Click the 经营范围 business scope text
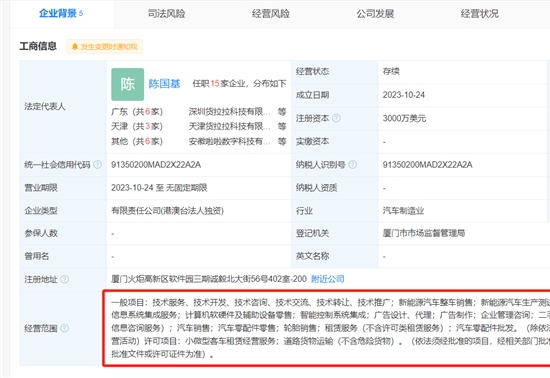Screen dimensions: 550x378 tap(330, 328)
